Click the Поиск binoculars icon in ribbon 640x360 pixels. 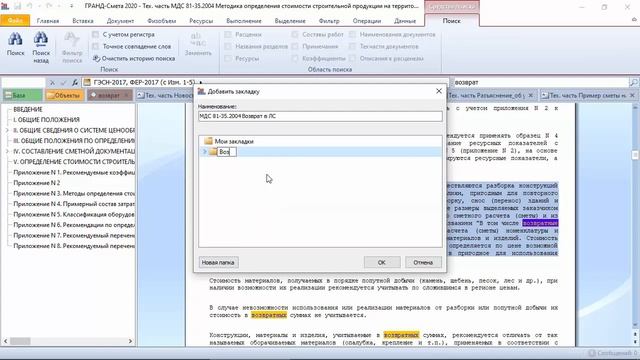(x=16, y=40)
